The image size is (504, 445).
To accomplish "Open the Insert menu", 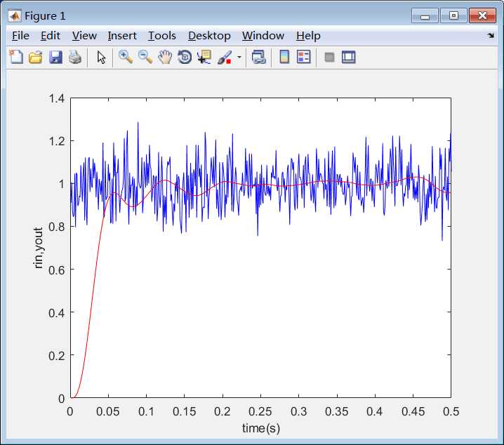I will coord(122,36).
